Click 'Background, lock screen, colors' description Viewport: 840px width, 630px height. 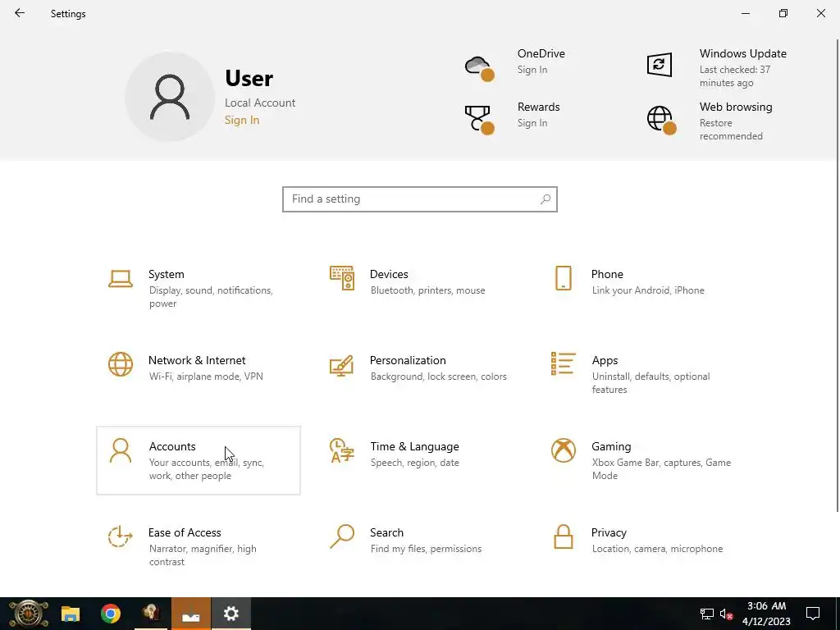click(438, 377)
